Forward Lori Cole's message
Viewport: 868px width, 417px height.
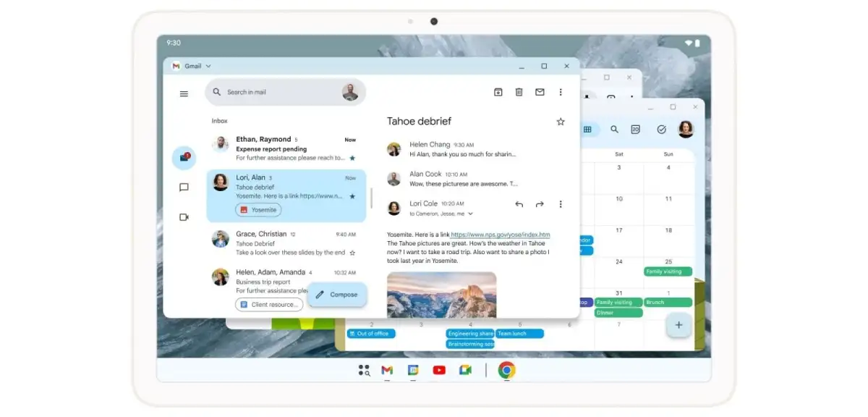click(540, 204)
